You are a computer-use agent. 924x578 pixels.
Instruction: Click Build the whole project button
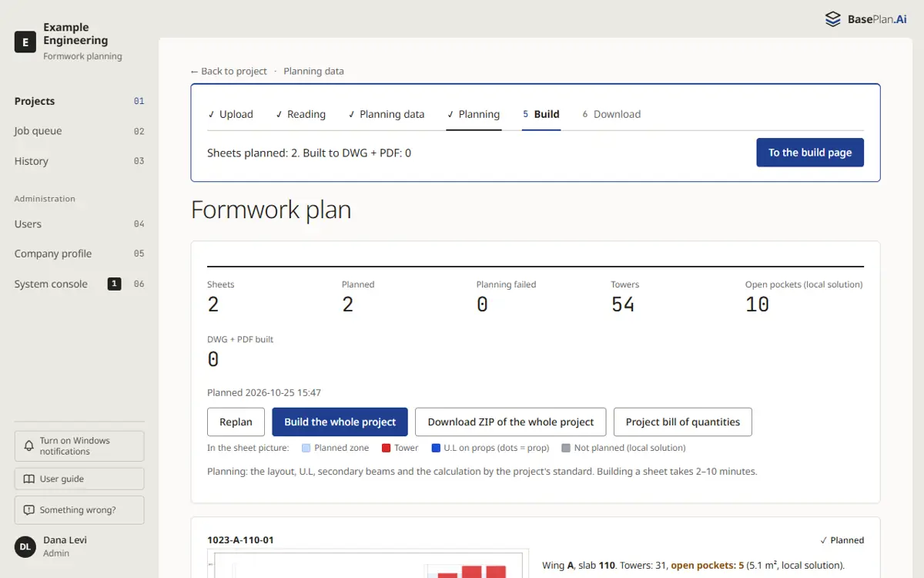tap(340, 422)
